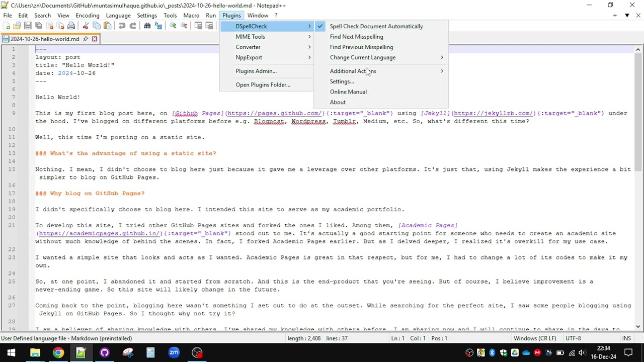Expand Additional Actions submenu
The image size is (644, 362).
click(381, 71)
